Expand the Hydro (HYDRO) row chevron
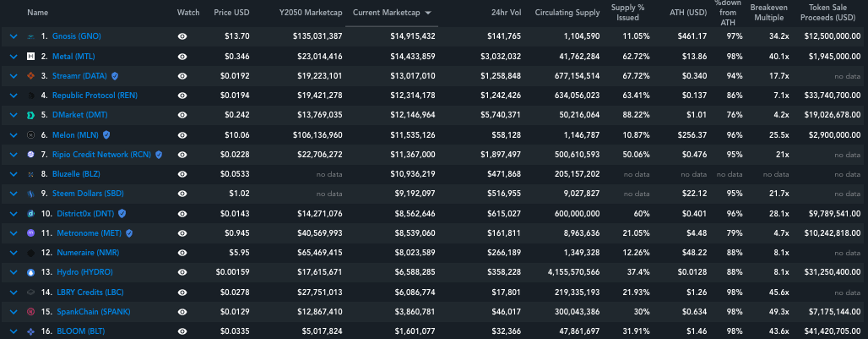The width and height of the screenshot is (868, 339). click(14, 272)
